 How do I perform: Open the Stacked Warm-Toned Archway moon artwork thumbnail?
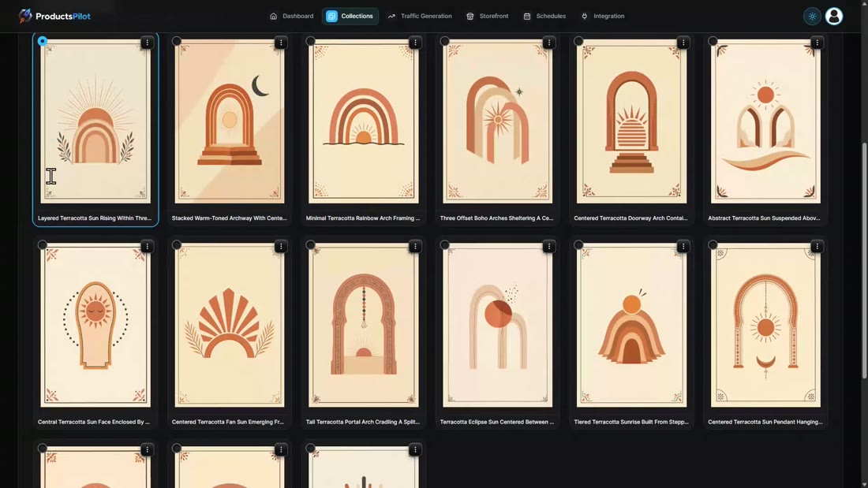coord(230,121)
